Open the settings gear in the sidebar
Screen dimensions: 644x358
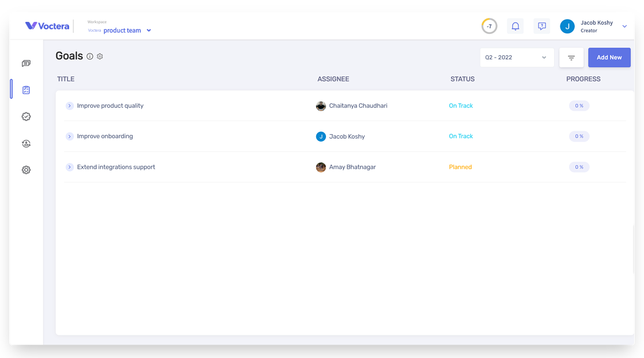[26, 170]
